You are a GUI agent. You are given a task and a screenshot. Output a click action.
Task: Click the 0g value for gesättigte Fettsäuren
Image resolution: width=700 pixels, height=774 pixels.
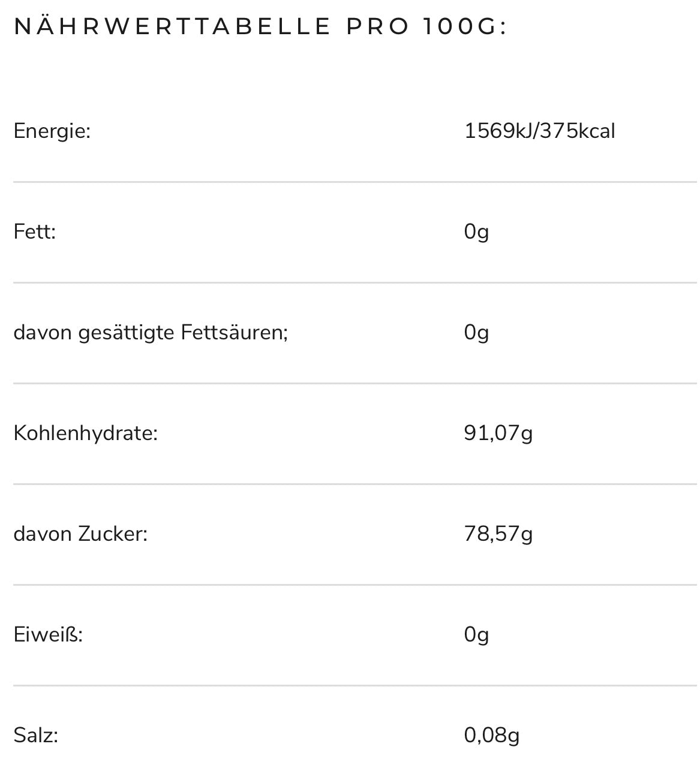pos(476,332)
